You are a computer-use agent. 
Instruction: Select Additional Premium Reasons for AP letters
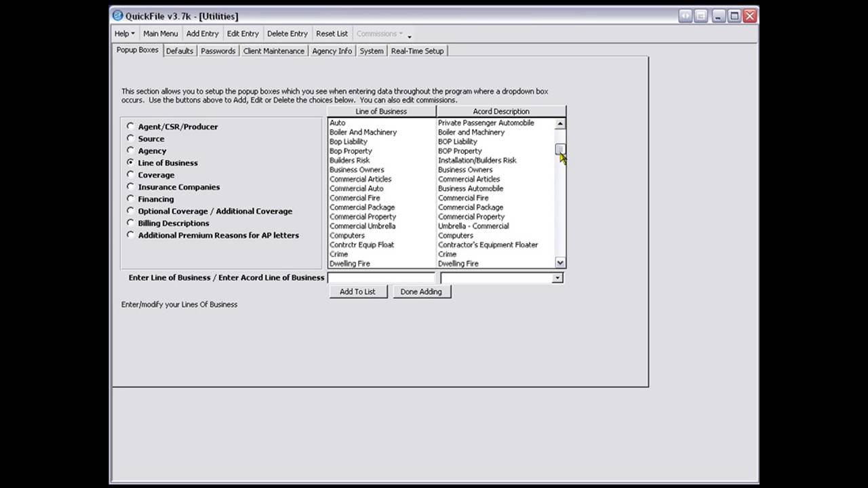point(130,235)
